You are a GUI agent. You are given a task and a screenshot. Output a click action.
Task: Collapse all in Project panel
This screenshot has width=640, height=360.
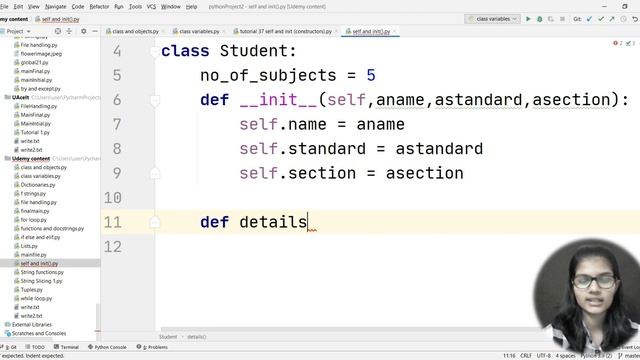pos(69,31)
